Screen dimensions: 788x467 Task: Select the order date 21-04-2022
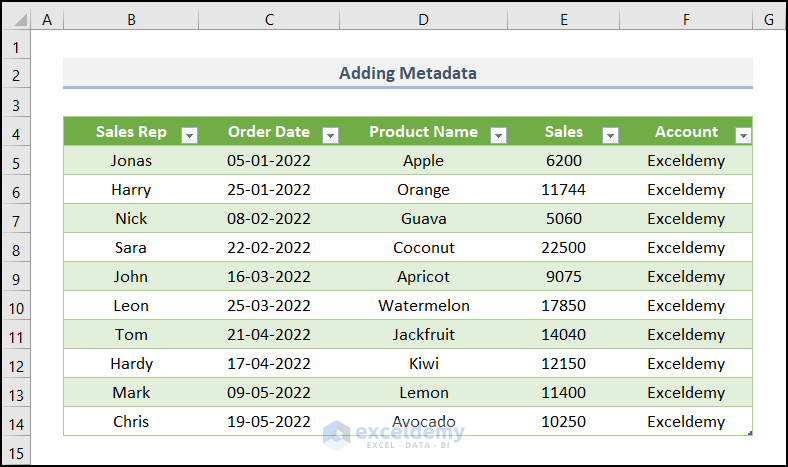tap(269, 335)
